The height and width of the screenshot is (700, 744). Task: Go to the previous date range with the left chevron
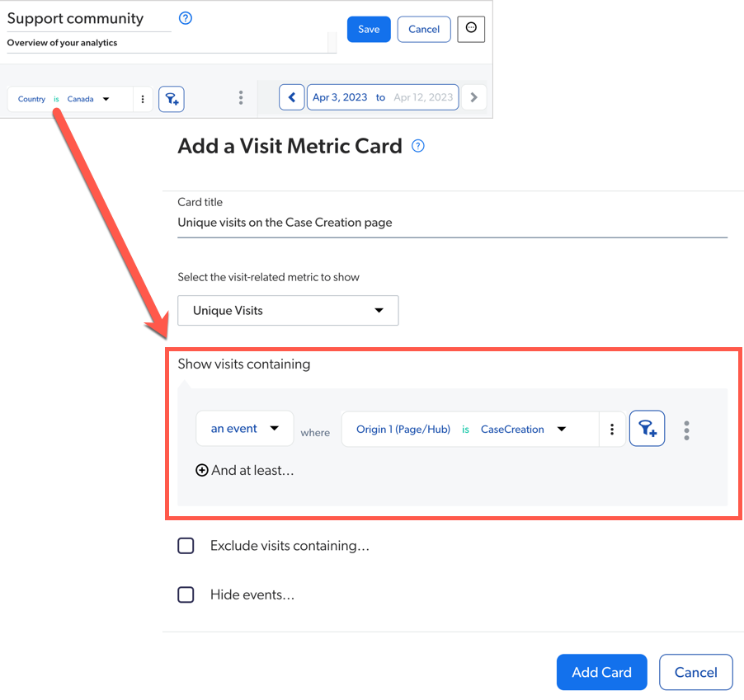[292, 96]
